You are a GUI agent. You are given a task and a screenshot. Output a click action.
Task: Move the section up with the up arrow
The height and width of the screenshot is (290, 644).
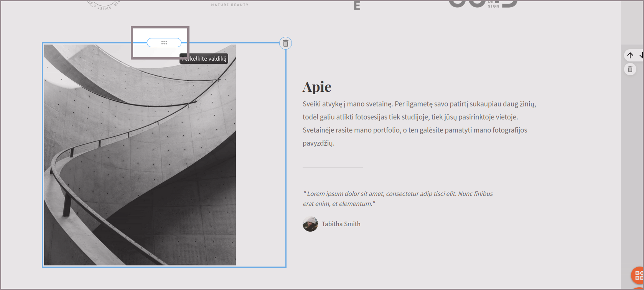pos(630,56)
